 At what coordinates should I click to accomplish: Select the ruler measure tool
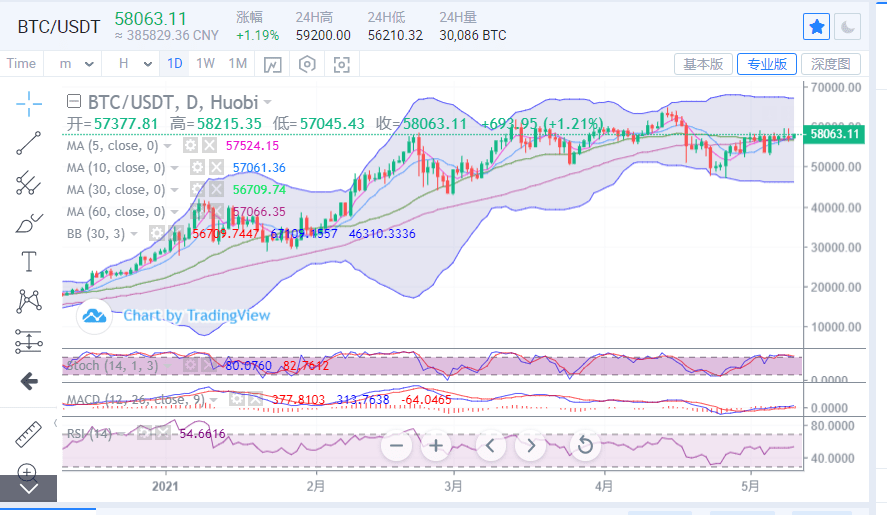click(28, 434)
